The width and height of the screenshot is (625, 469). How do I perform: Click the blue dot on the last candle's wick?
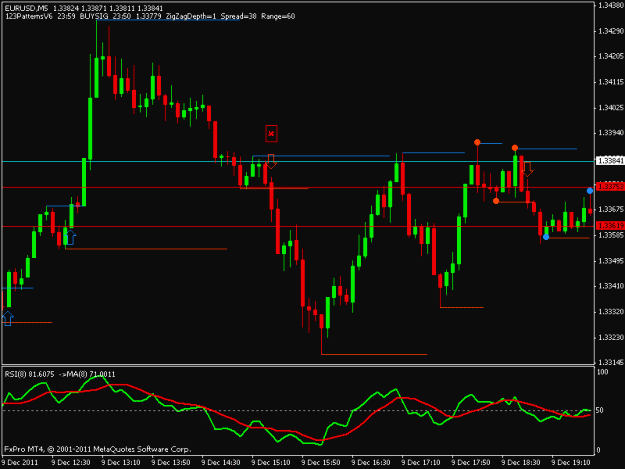[590, 191]
